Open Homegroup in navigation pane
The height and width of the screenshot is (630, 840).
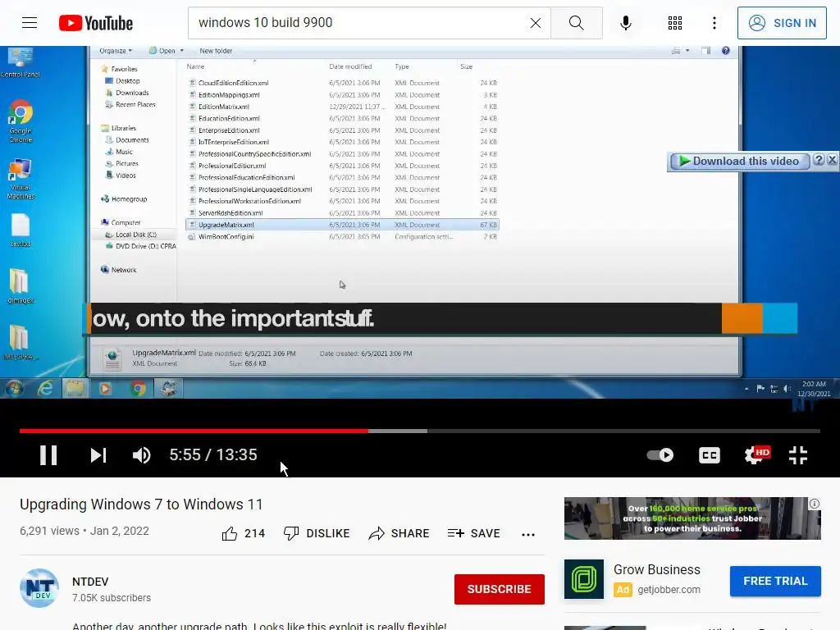(x=129, y=199)
